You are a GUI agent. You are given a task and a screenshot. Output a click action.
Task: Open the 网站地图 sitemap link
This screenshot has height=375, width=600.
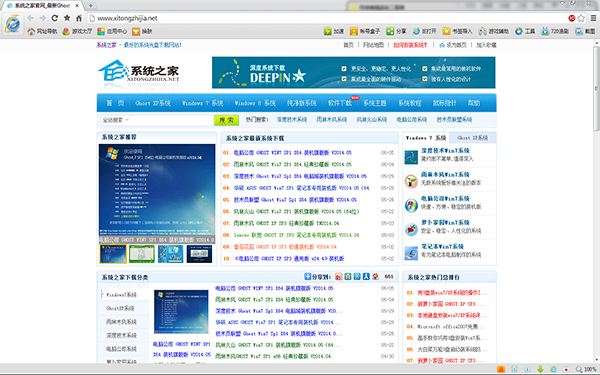click(373, 45)
